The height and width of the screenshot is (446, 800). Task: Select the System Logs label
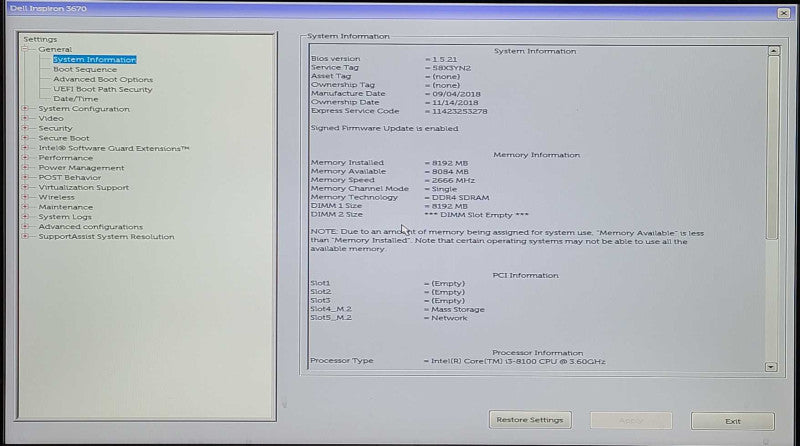coord(65,217)
